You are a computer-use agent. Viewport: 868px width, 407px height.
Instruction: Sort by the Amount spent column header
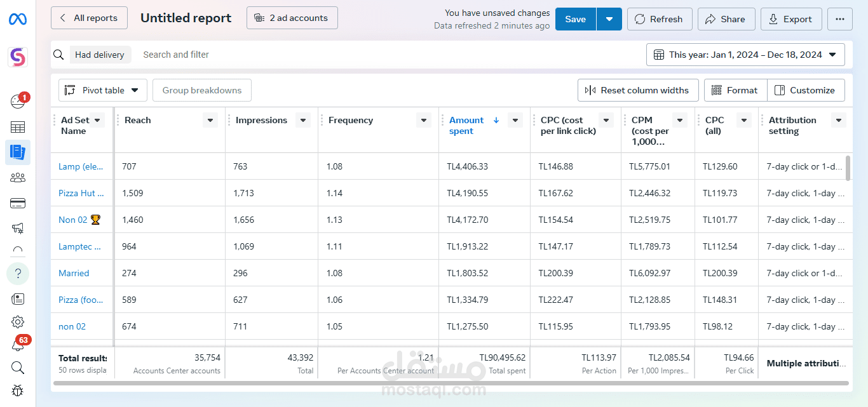467,125
